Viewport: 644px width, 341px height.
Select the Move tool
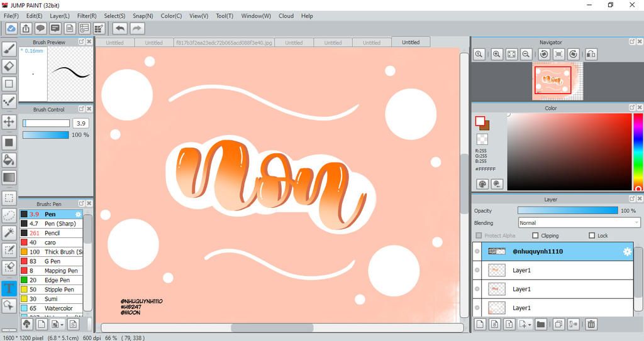point(9,122)
